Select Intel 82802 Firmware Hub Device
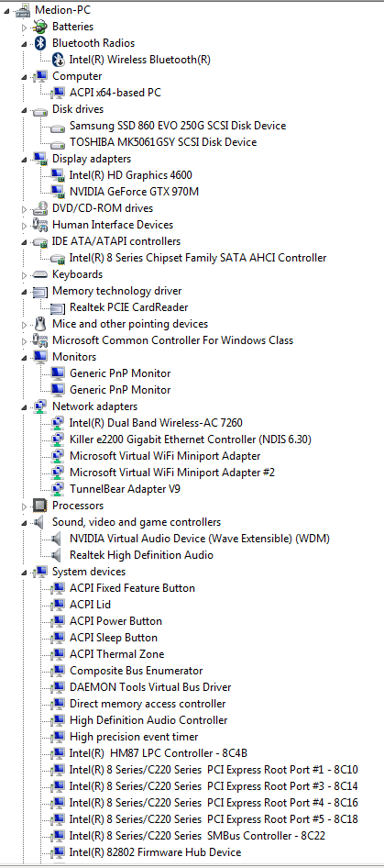384x868 pixels. pos(155,852)
